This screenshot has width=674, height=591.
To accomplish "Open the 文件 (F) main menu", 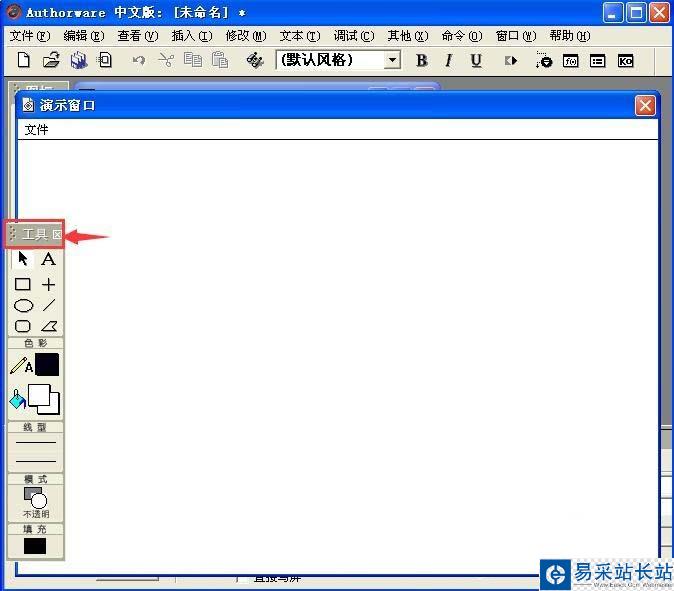I will [30, 36].
